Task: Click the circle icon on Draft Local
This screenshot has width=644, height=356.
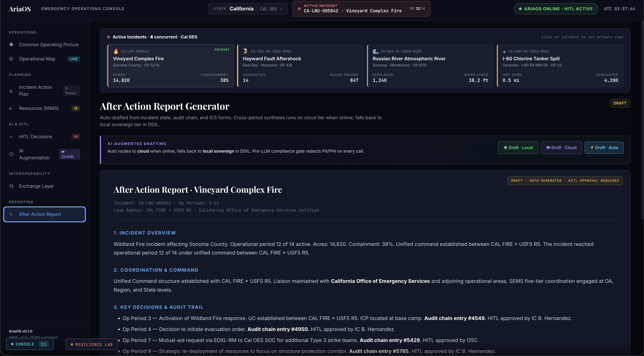Action: [506, 147]
